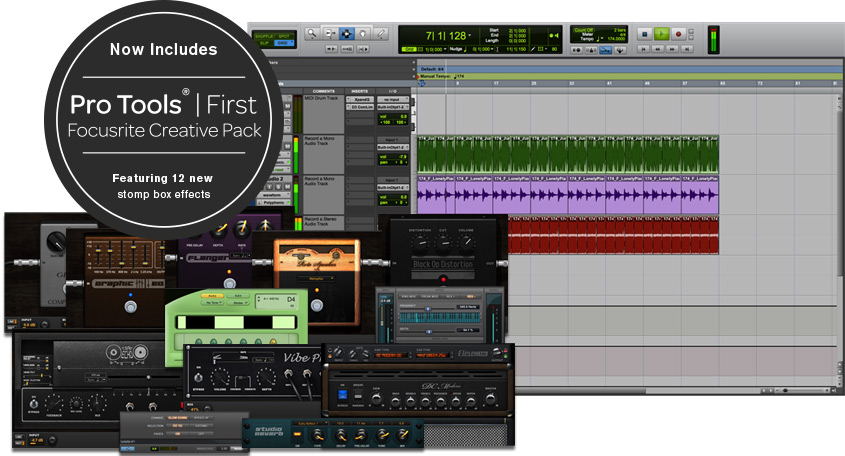Screen dimensions: 845x456
Task: Click the output level meter
Action: tap(714, 39)
